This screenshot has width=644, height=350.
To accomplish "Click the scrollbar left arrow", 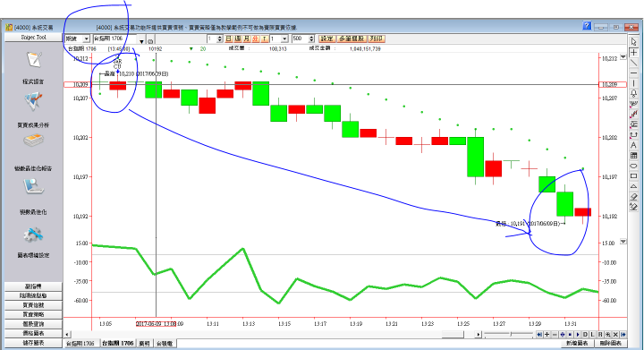I will click(x=67, y=335).
